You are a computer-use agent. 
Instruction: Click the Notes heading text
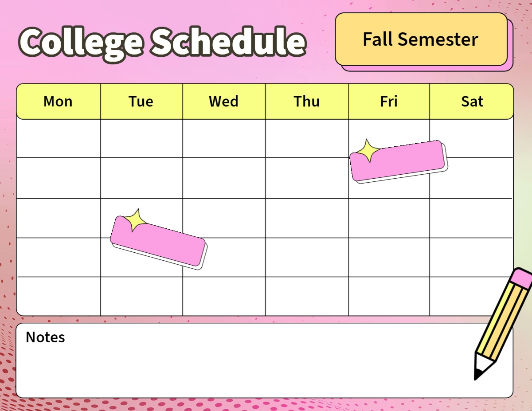45,337
